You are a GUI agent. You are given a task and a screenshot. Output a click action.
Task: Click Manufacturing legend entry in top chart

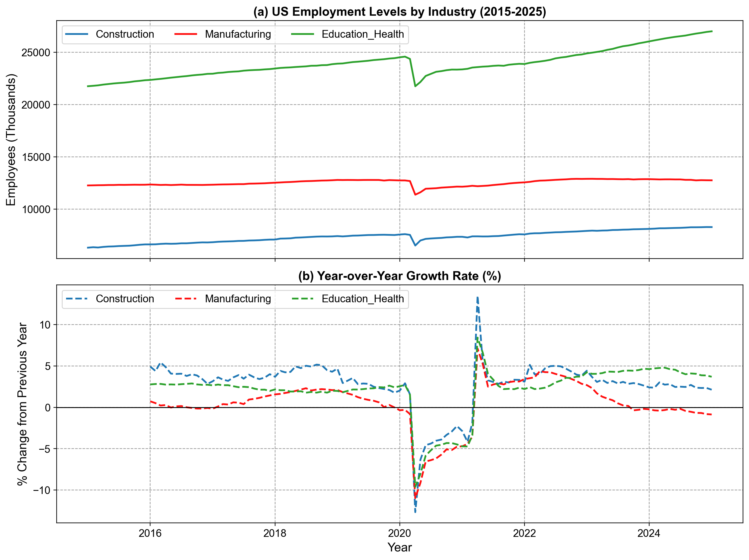coord(238,34)
